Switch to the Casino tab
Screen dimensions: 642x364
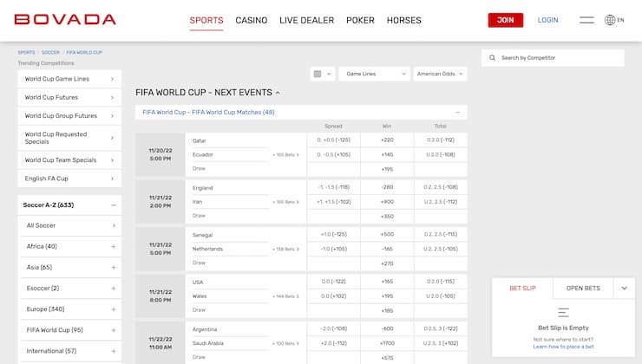[252, 21]
